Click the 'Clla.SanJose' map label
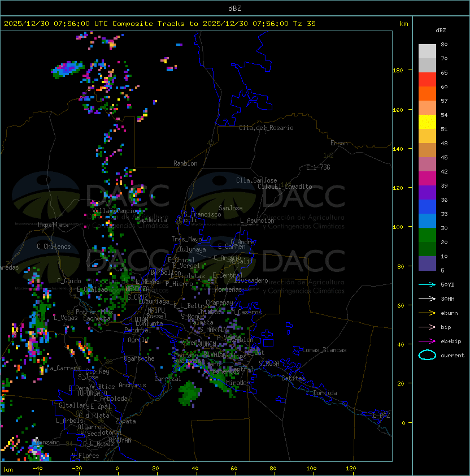This screenshot has height=476, width=470. [x=256, y=180]
